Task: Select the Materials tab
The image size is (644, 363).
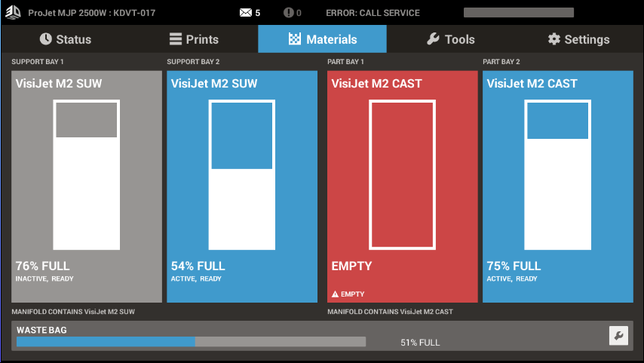Action: (x=322, y=39)
